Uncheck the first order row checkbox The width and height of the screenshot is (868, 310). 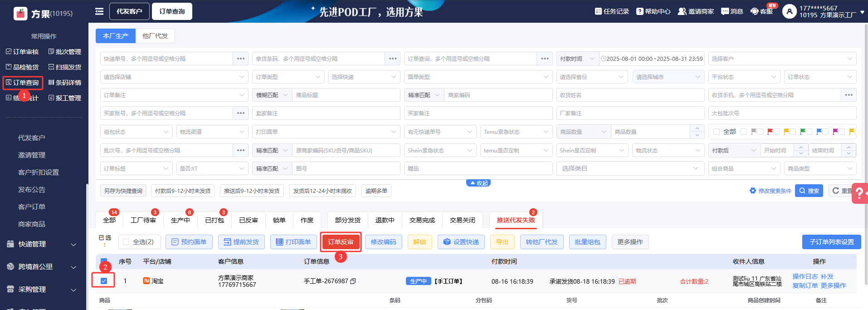point(104,281)
